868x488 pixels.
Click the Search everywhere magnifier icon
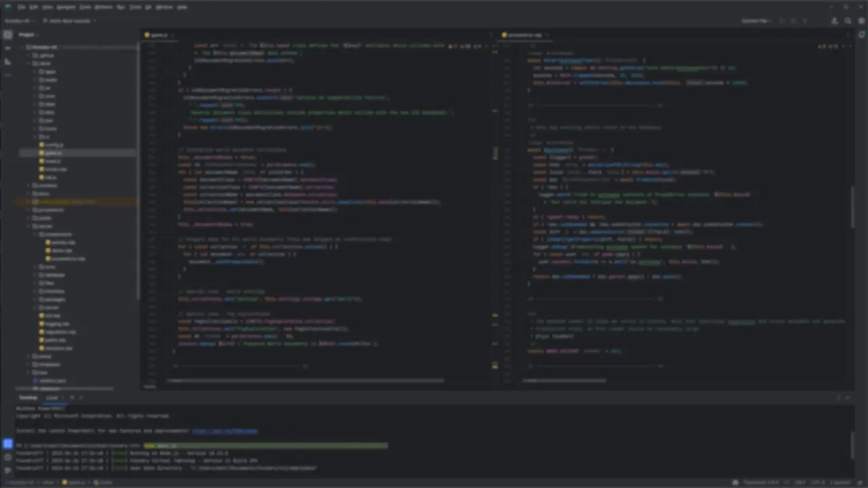point(848,21)
